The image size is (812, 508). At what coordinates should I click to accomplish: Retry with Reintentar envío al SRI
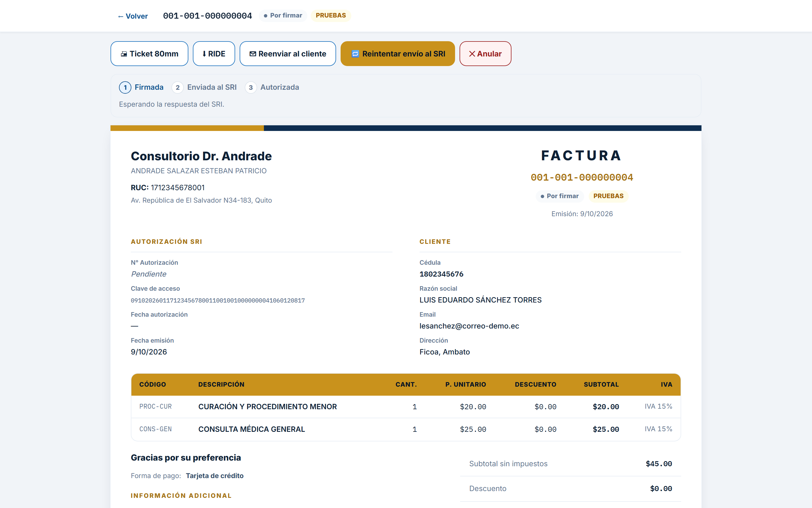[398, 54]
